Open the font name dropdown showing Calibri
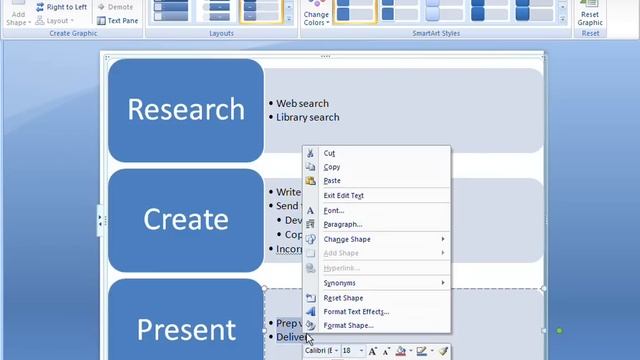This screenshot has height=360, width=640. coord(336,351)
